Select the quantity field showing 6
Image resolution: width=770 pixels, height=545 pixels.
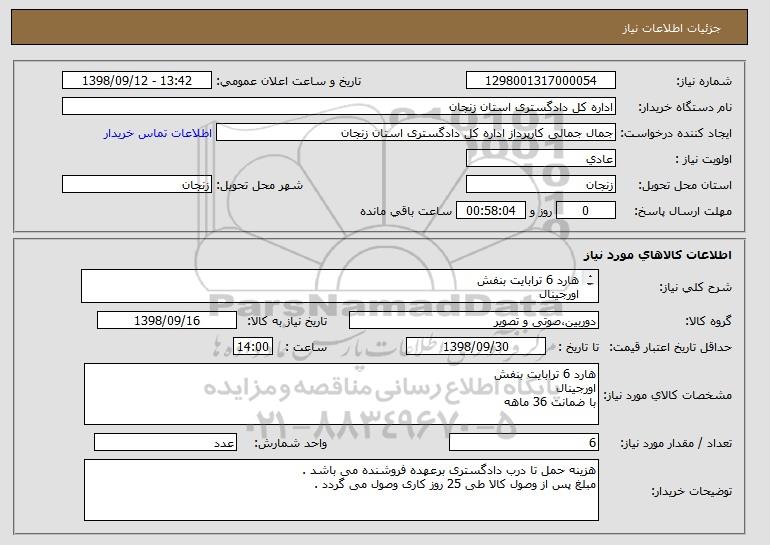pyautogui.click(x=524, y=442)
